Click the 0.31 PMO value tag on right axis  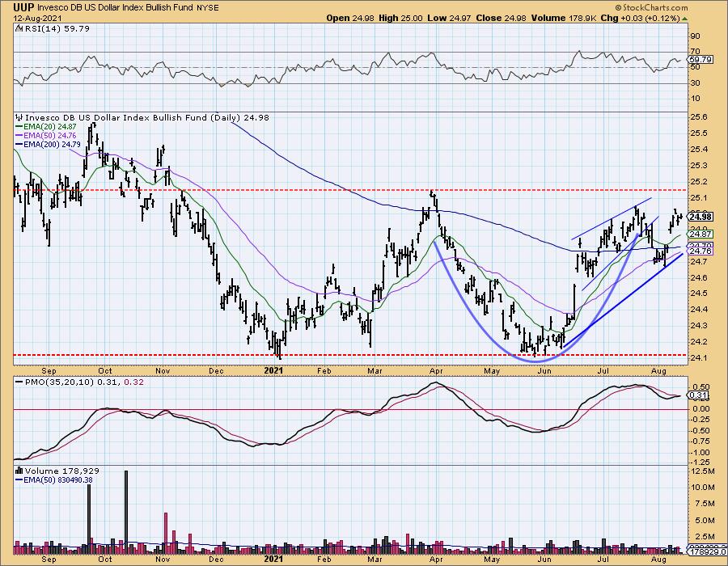pyautogui.click(x=699, y=395)
